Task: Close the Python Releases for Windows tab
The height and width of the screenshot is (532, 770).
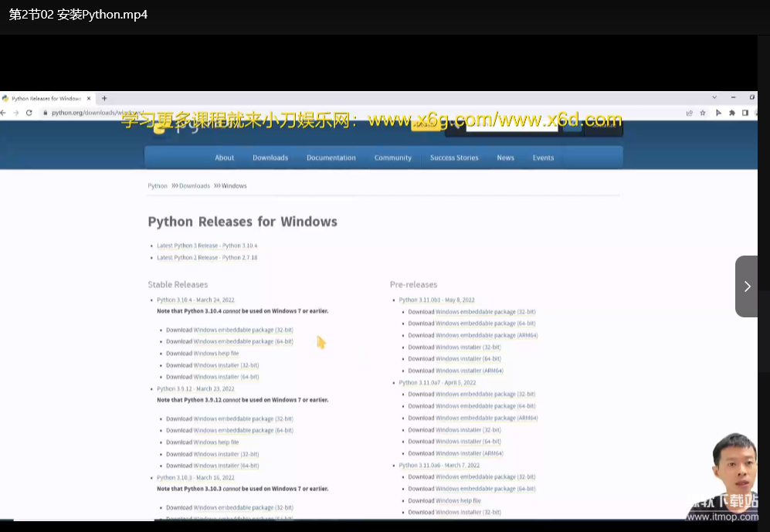Action: 89,98
